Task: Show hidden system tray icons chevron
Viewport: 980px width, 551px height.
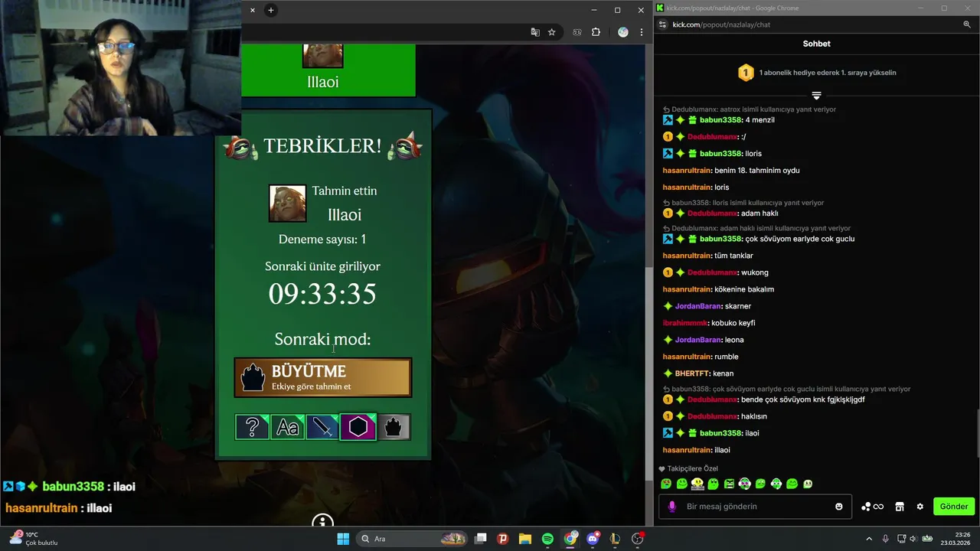Action: click(869, 539)
